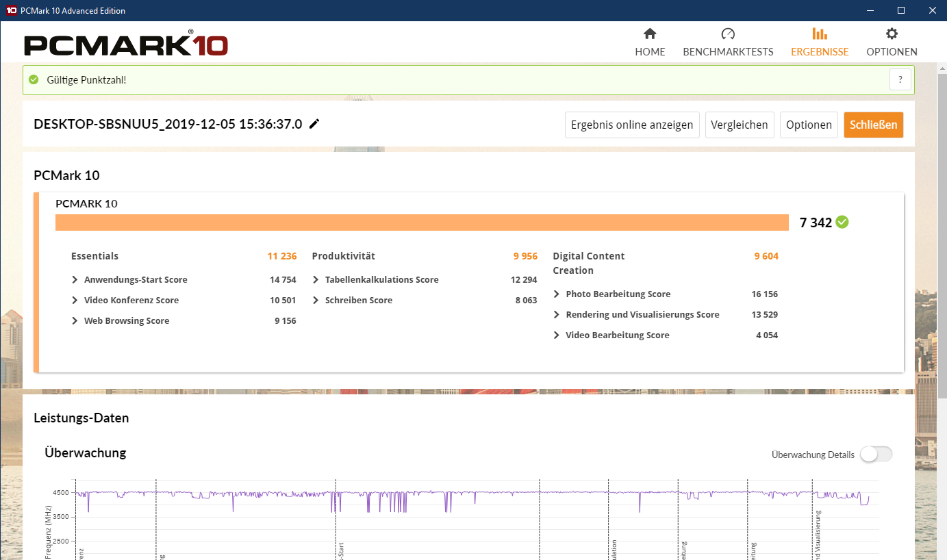Click the value 12 294

524,280
